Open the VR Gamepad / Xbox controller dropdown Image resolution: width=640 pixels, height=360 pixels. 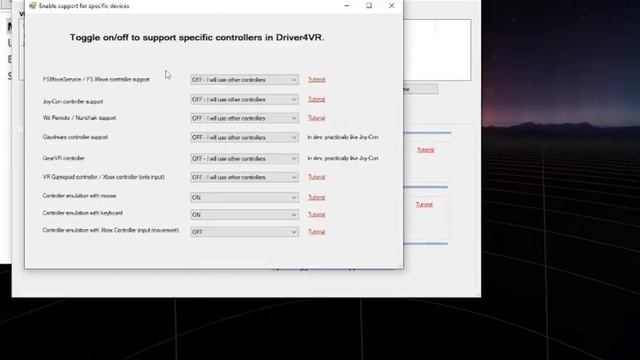(x=244, y=177)
